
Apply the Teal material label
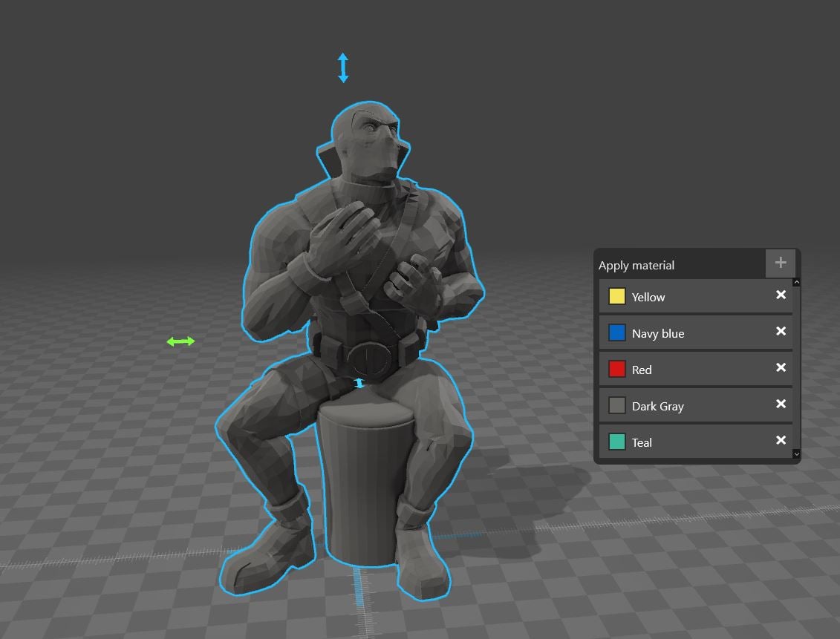pyautogui.click(x=641, y=442)
